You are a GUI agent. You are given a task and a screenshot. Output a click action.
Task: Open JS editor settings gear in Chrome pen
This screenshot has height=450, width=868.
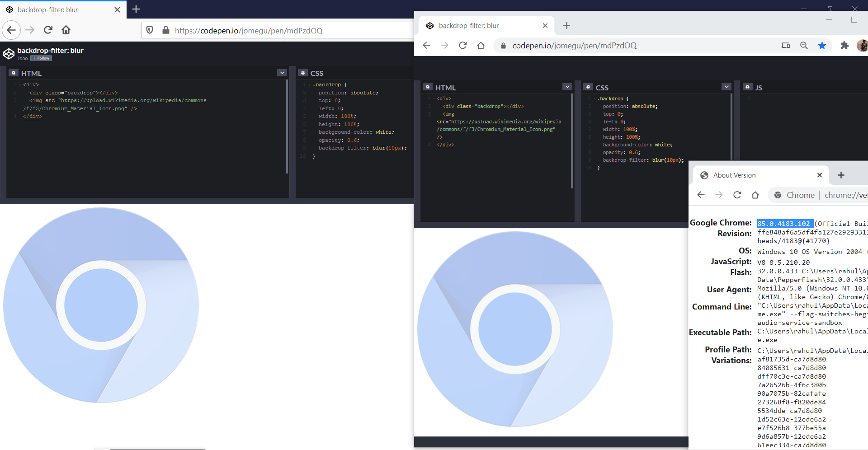(748, 87)
